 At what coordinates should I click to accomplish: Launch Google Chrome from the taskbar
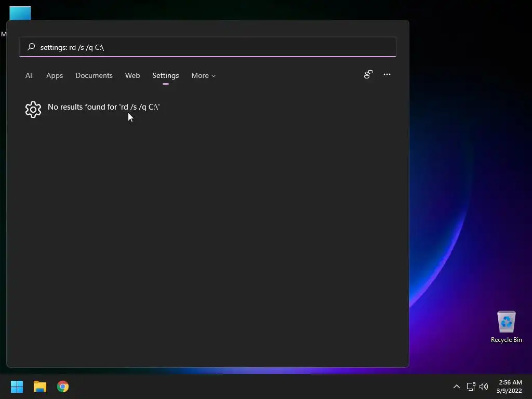pos(63,387)
